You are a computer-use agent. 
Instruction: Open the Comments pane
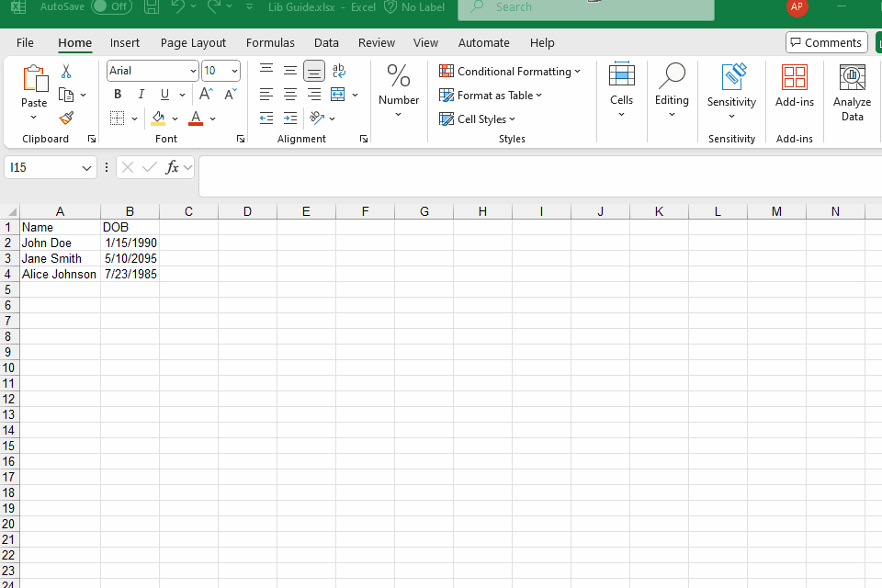click(x=826, y=43)
